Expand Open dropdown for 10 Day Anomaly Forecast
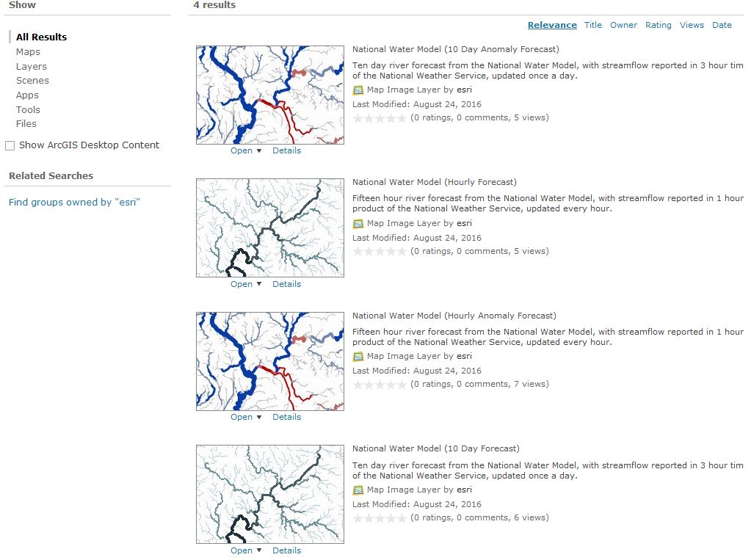The height and width of the screenshot is (560, 751). 258,151
